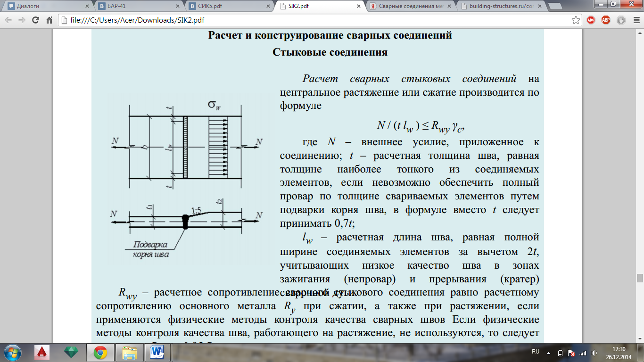The height and width of the screenshot is (362, 644).
Task: Open the green gem app in taskbar
Action: (71, 352)
